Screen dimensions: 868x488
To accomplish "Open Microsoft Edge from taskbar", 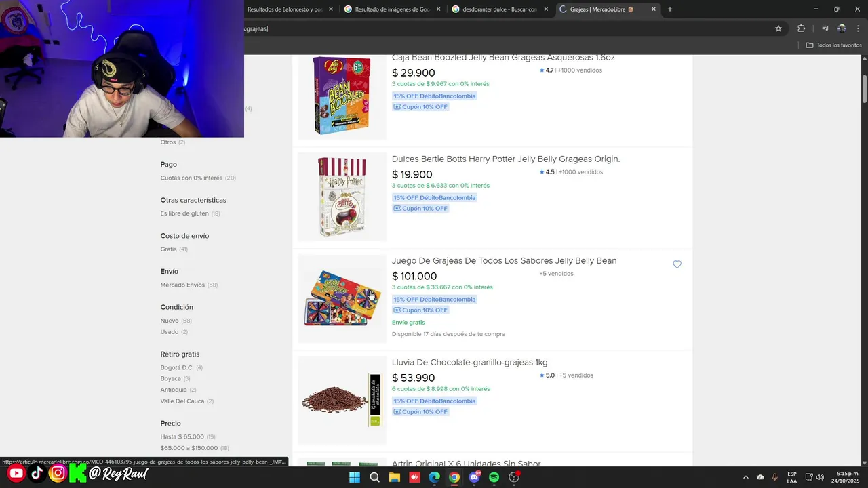I will click(435, 477).
